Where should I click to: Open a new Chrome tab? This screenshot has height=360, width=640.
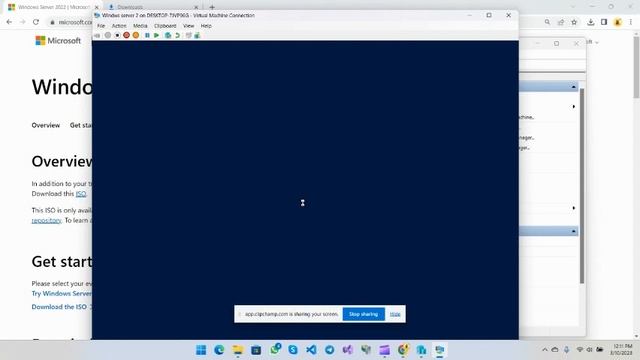point(212,7)
